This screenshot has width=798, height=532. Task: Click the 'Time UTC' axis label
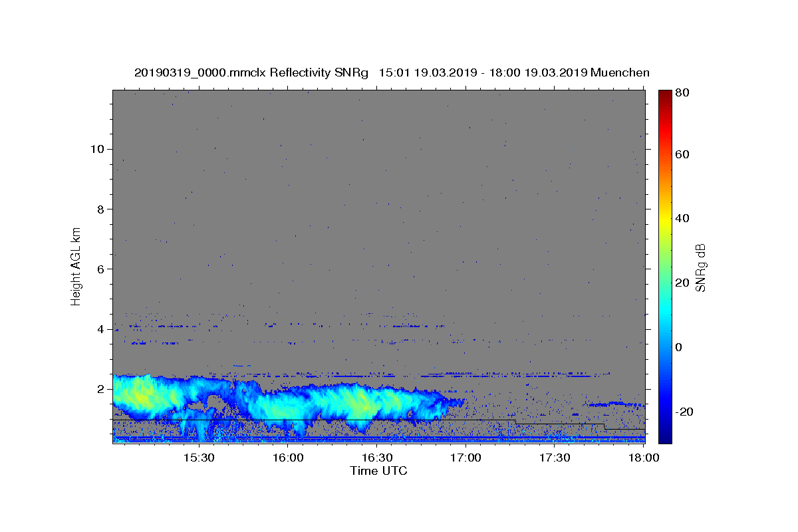click(378, 471)
